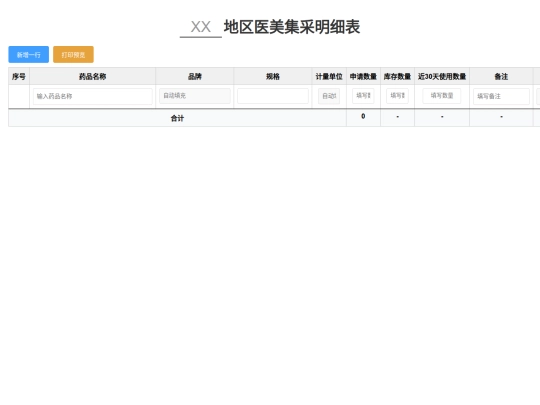Select the empty 规格 input box

(x=273, y=96)
